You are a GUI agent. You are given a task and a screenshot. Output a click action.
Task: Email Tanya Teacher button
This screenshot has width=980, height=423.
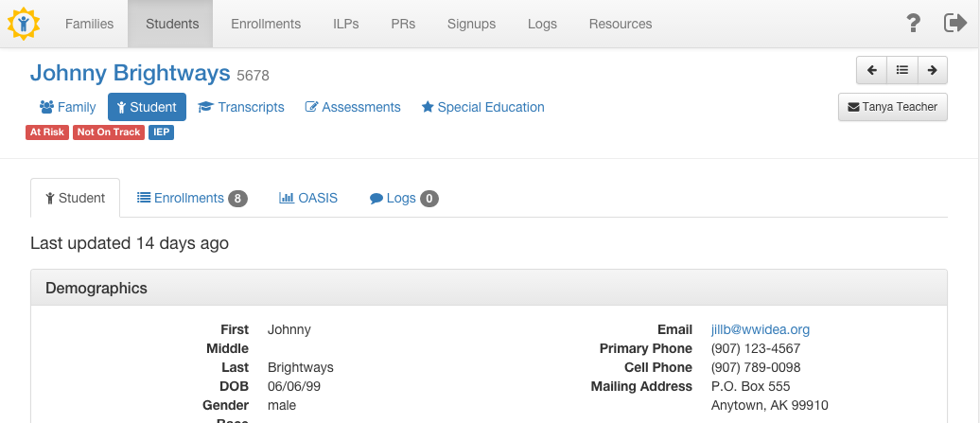893,107
